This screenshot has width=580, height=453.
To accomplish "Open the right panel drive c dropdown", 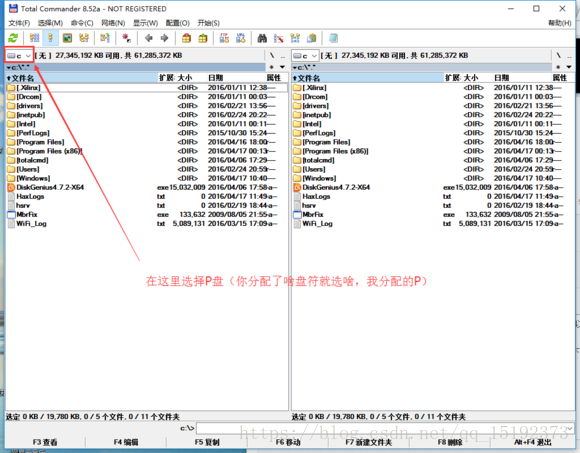I will click(305, 56).
